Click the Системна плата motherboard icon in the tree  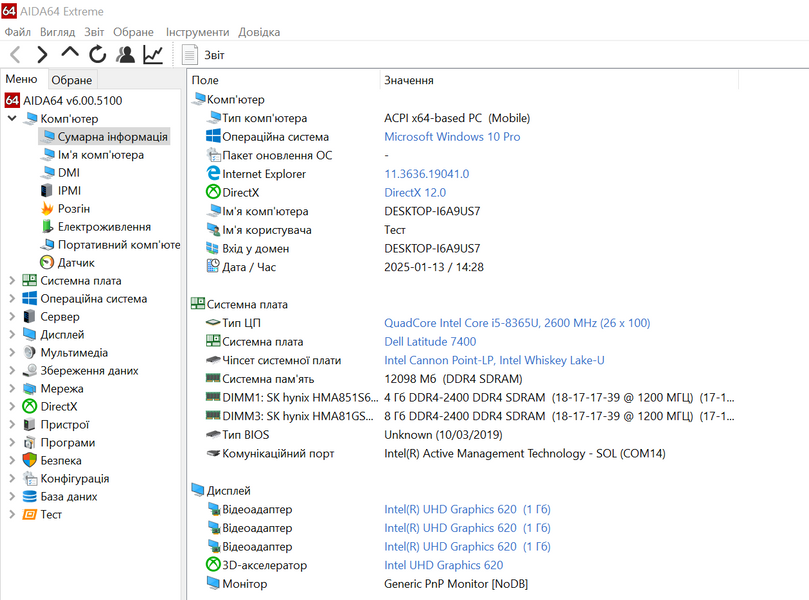click(29, 280)
